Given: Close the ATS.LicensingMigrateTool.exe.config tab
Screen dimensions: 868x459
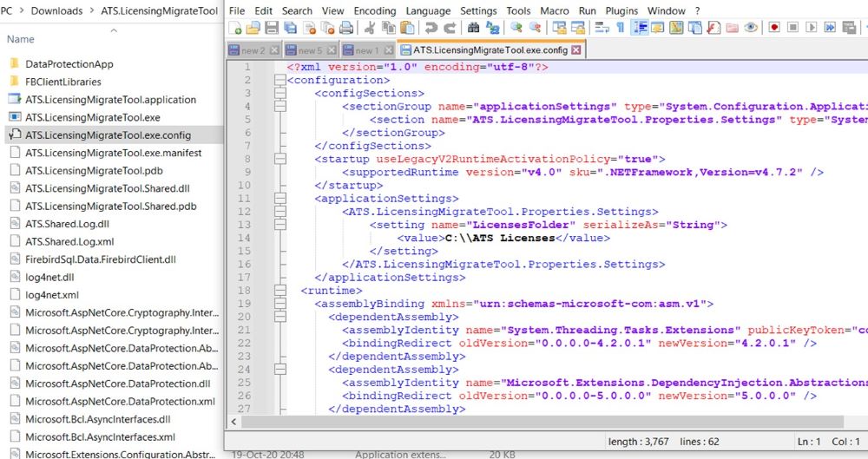Looking at the screenshot, I should click(575, 50).
